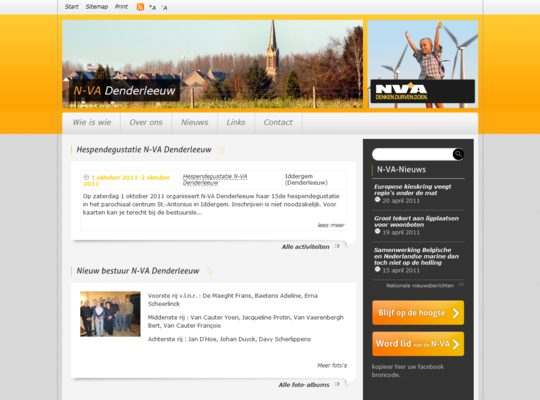Viewport: 540px width, 400px height.
Task: Focus the search input field
Action: pos(413,154)
